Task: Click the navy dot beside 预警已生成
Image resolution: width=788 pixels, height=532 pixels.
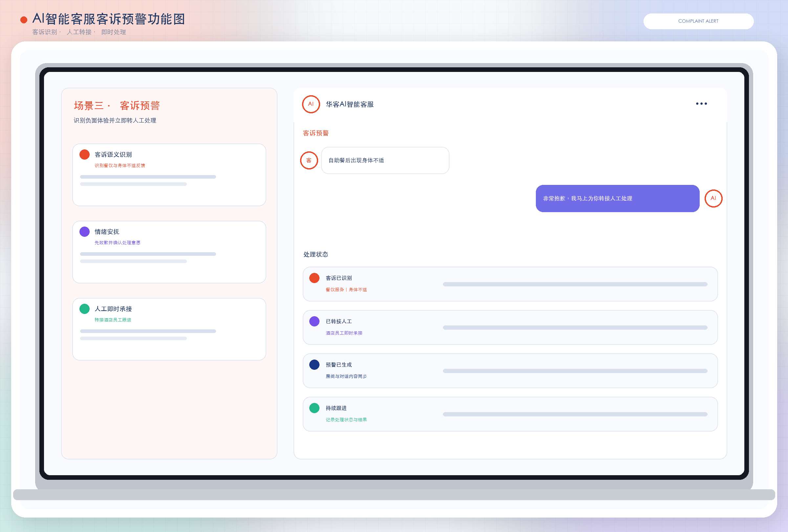Action: pyautogui.click(x=314, y=365)
